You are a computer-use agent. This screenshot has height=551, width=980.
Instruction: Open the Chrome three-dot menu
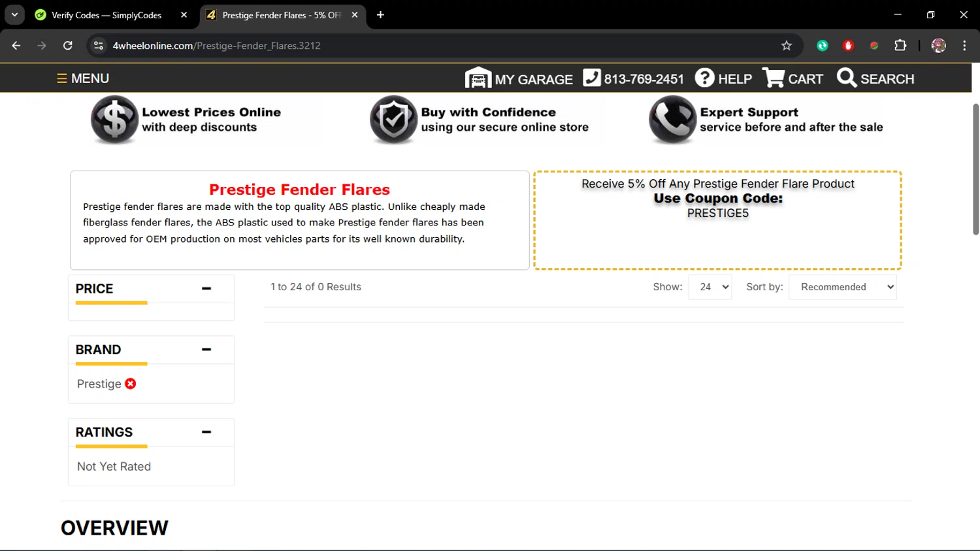coord(965,46)
